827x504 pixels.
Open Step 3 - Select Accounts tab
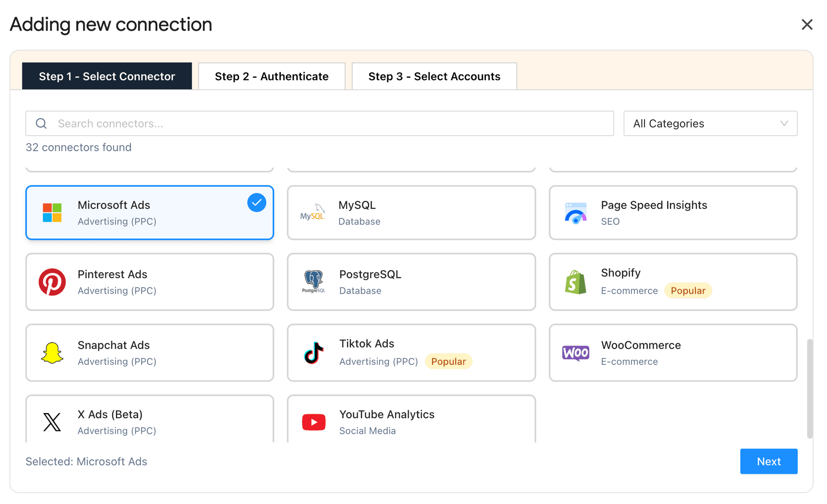coord(434,76)
